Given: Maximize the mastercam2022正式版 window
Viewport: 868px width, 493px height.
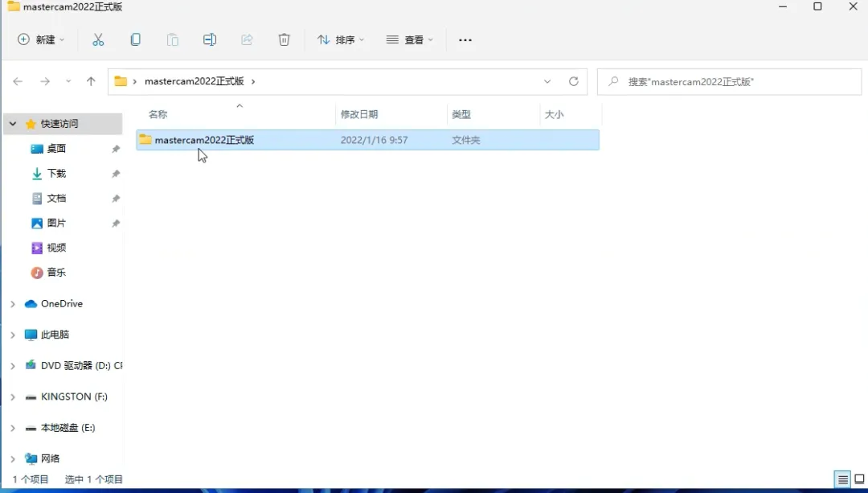Looking at the screenshot, I should click(x=817, y=6).
